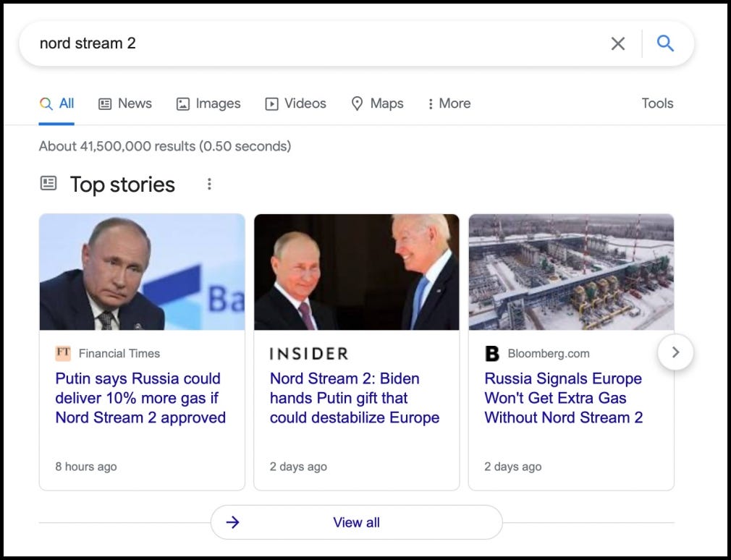Open the Top stories three-dot options menu
The height and width of the screenshot is (560, 731).
209,184
